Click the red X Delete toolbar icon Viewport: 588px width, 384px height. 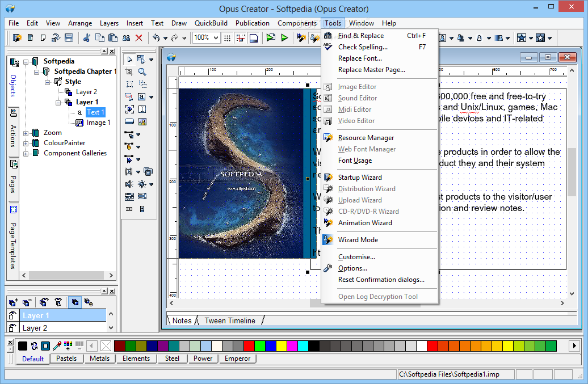[x=138, y=38]
